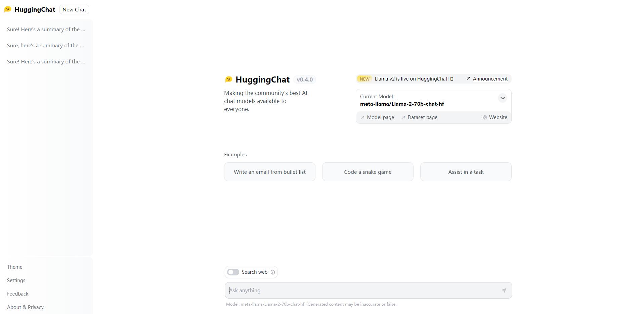
Task: Visit the model Website link
Action: point(498,117)
